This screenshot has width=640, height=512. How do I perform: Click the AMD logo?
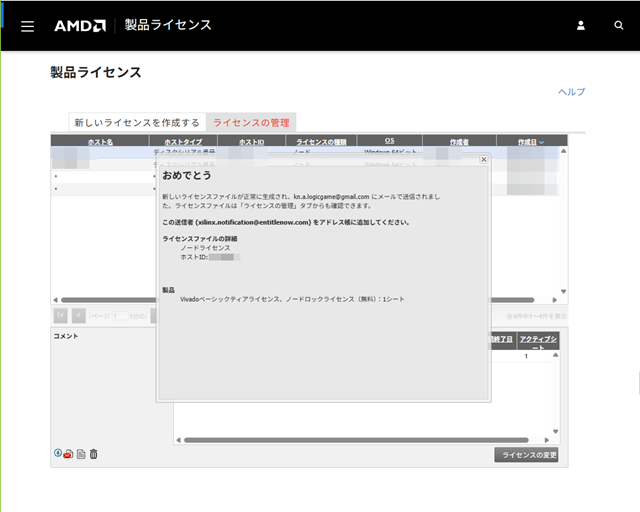click(80, 26)
